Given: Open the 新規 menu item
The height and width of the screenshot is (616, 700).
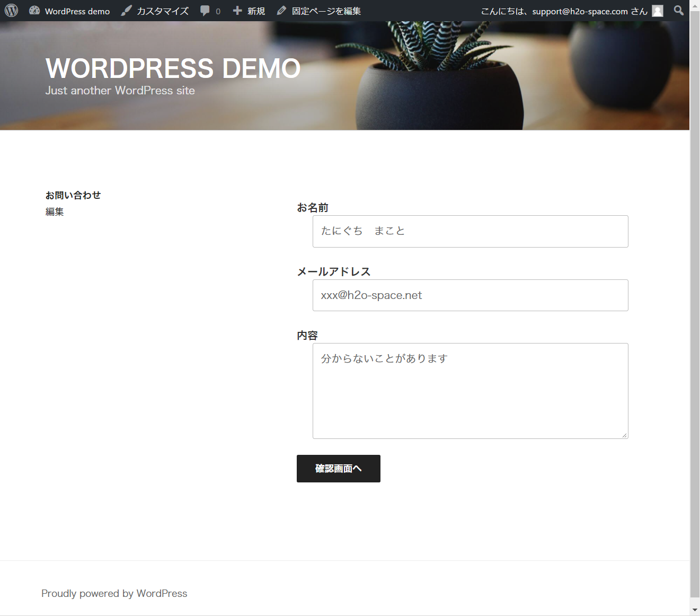Looking at the screenshot, I should [x=256, y=11].
